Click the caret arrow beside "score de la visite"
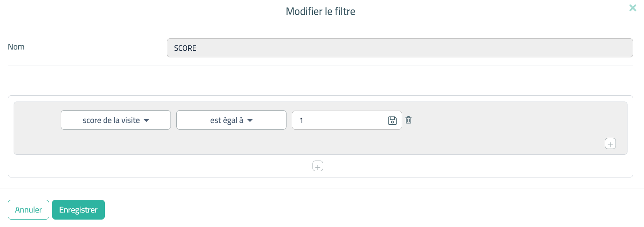The height and width of the screenshot is (227, 644). pyautogui.click(x=146, y=121)
